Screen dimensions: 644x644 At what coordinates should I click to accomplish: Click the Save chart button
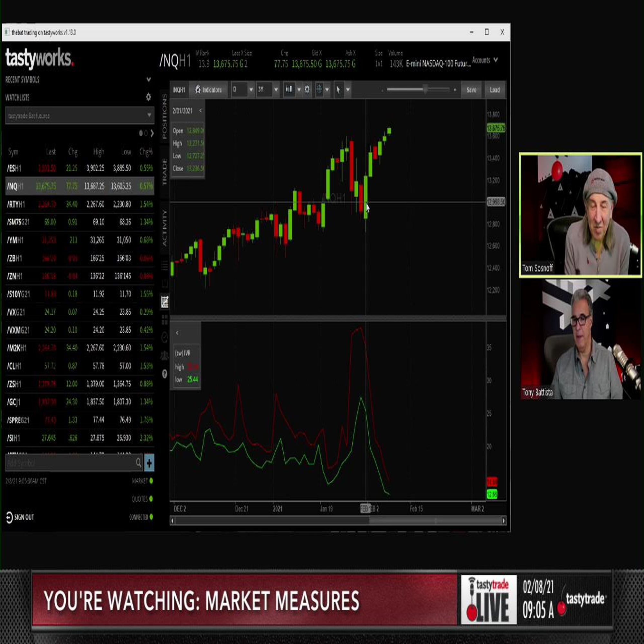471,90
